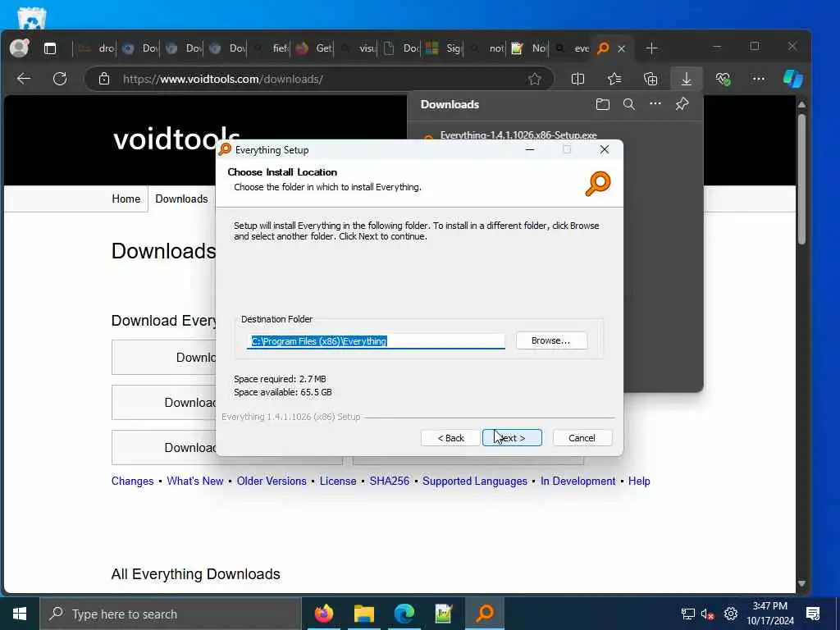This screenshot has height=630, width=840.
Task: Open the What's New link
Action: coord(195,481)
